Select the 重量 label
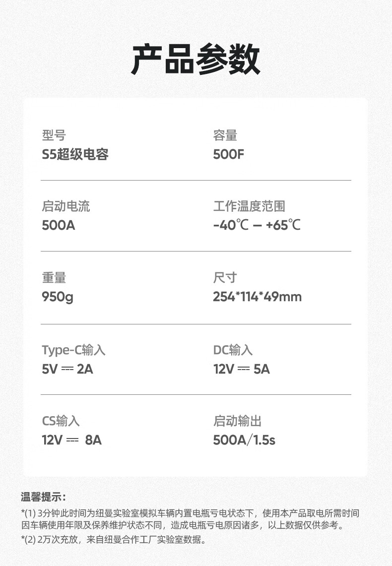Screen dimensions: 392x566 (x=54, y=278)
